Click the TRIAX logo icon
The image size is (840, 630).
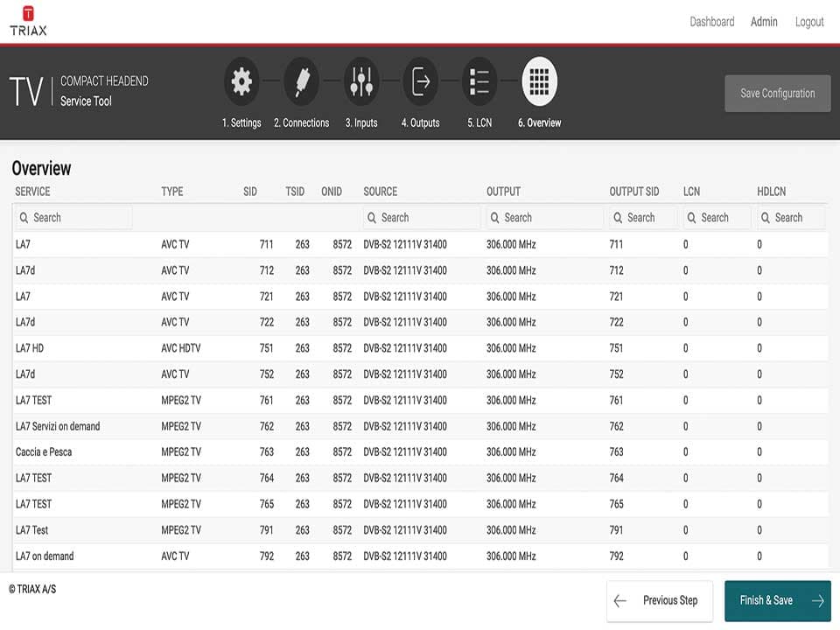28,14
